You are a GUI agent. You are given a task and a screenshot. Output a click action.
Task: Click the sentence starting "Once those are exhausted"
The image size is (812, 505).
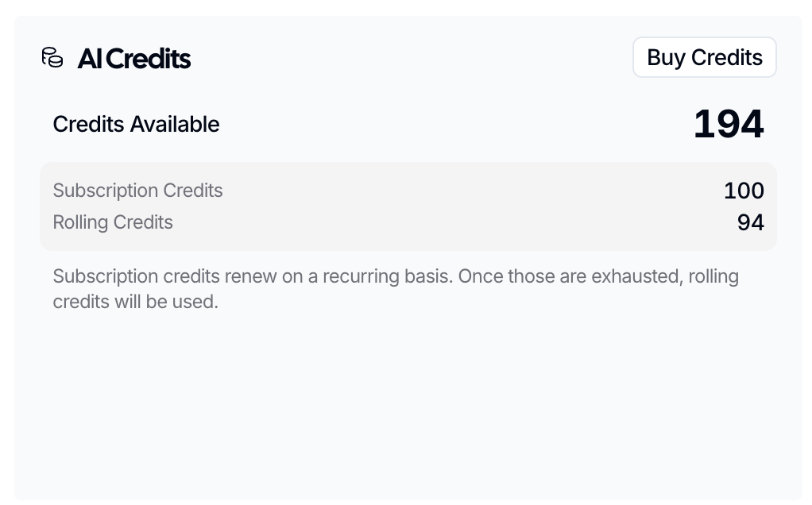597,276
